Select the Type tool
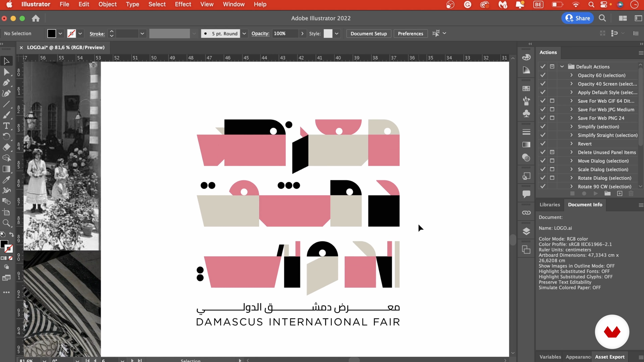Image resolution: width=644 pixels, height=362 pixels. click(7, 126)
